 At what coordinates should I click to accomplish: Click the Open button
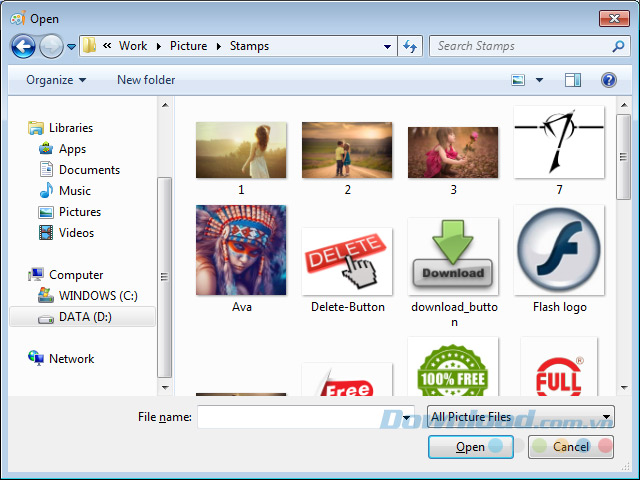click(470, 447)
